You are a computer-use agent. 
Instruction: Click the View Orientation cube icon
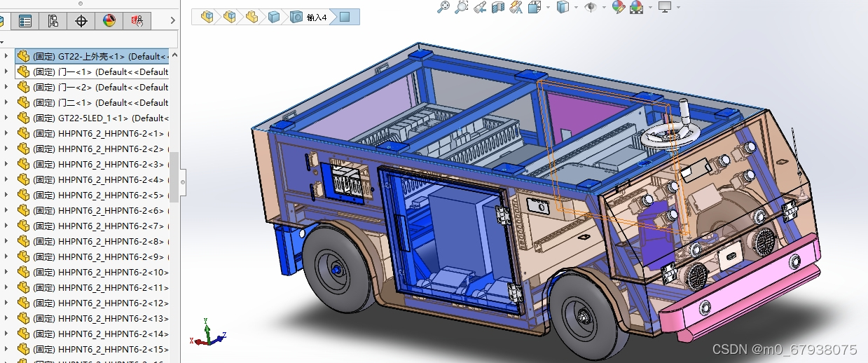534,7
